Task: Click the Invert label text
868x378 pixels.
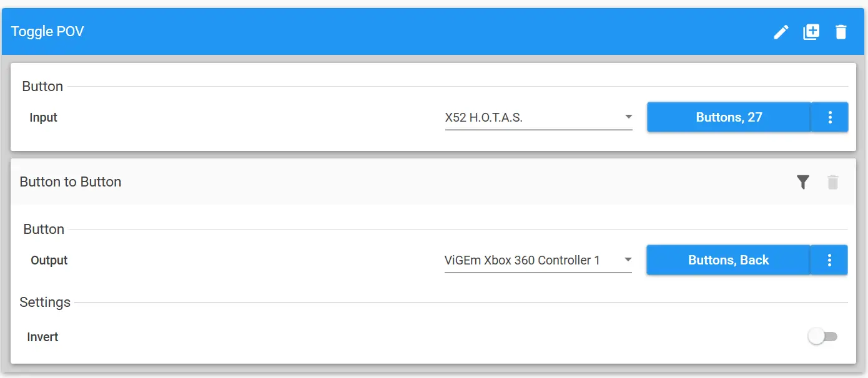Action: point(42,337)
